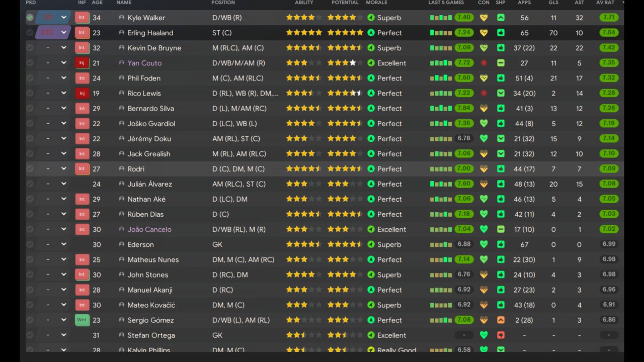Open Sergio Gómez's player profile link
Screen dimensions: 644x362
coord(150,320)
